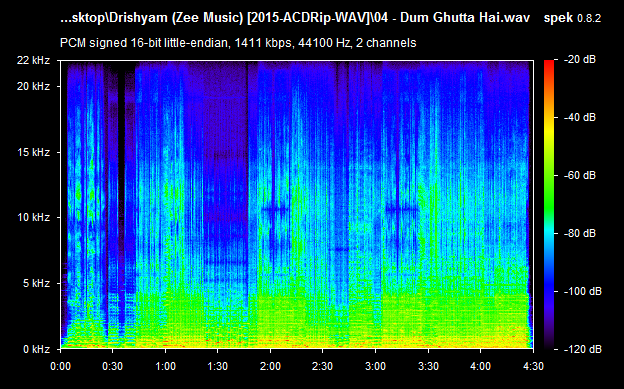The width and height of the screenshot is (624, 389).
Task: Click the 4:30 time axis marker
Action: point(533,366)
